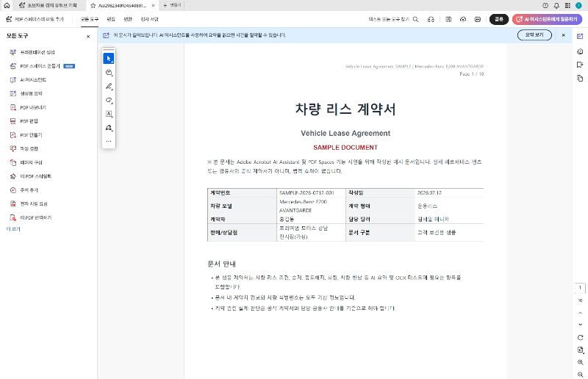Activate the text box tool
The height and width of the screenshot is (379, 588).
pos(109,114)
